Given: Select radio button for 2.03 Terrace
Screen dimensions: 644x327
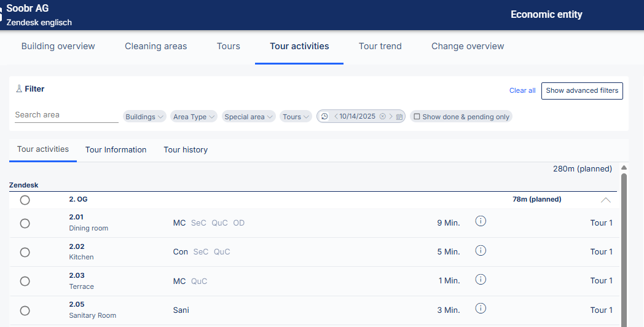Looking at the screenshot, I should tap(25, 281).
